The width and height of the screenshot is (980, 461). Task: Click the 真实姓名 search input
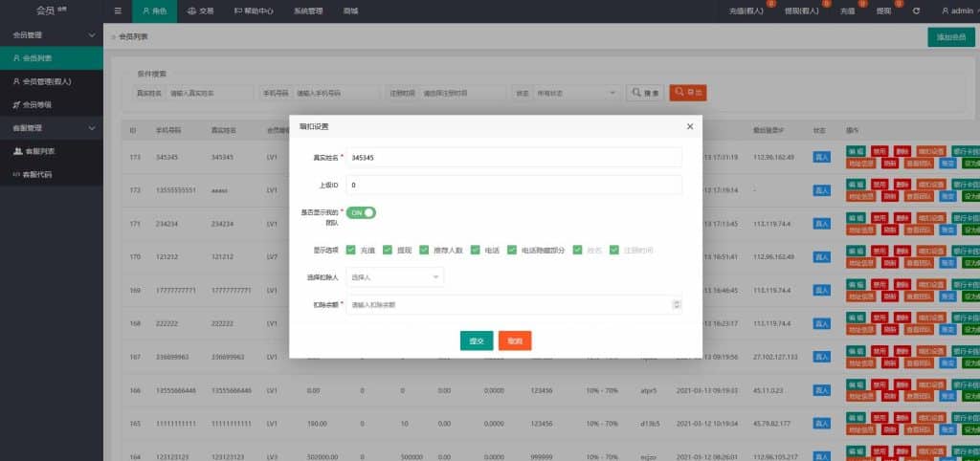210,93
